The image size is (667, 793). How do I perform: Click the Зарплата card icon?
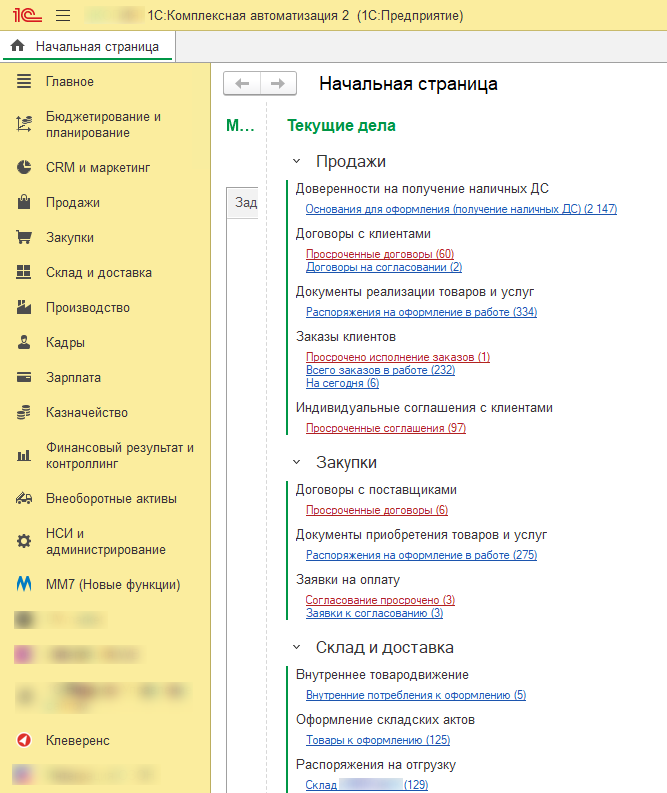click(x=24, y=377)
